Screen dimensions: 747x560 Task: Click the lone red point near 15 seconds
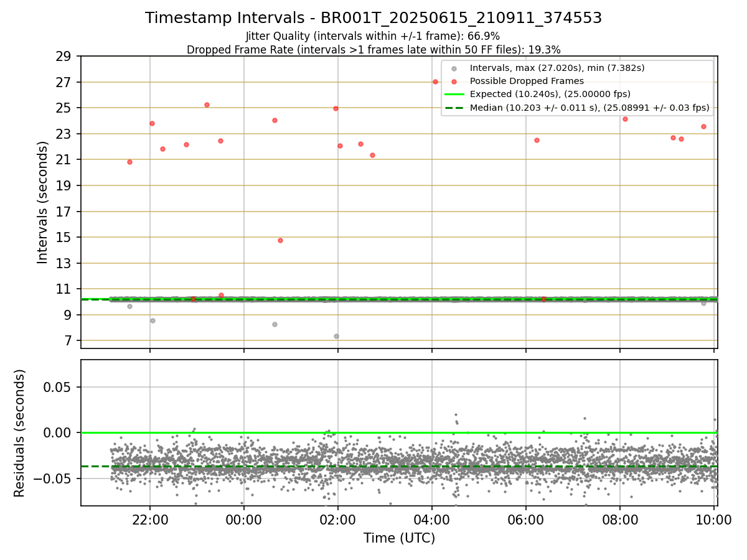(280, 240)
